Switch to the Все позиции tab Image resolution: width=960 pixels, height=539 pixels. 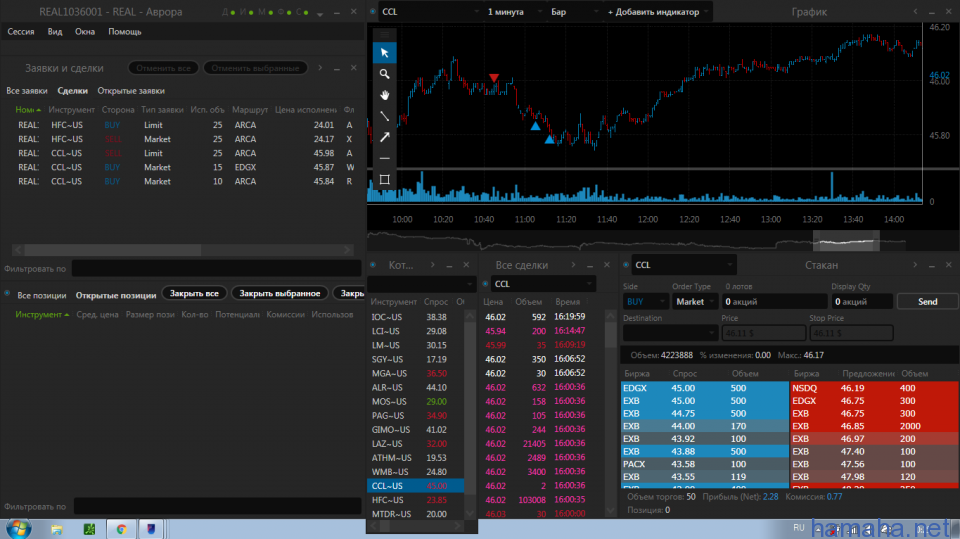[x=42, y=295]
